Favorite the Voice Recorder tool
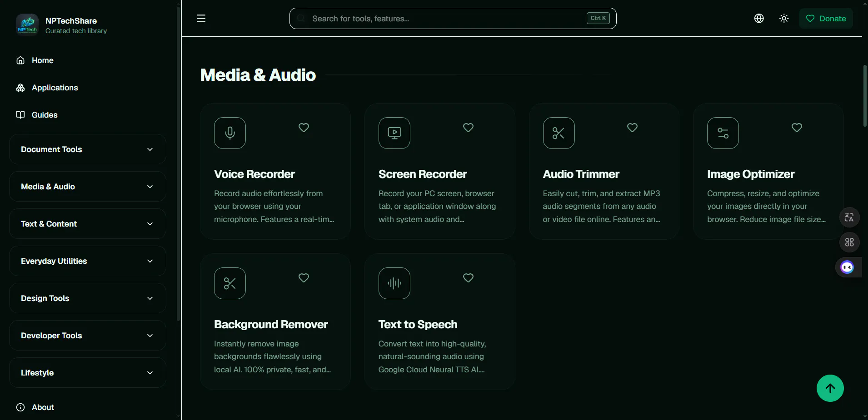The image size is (868, 420). (x=304, y=128)
